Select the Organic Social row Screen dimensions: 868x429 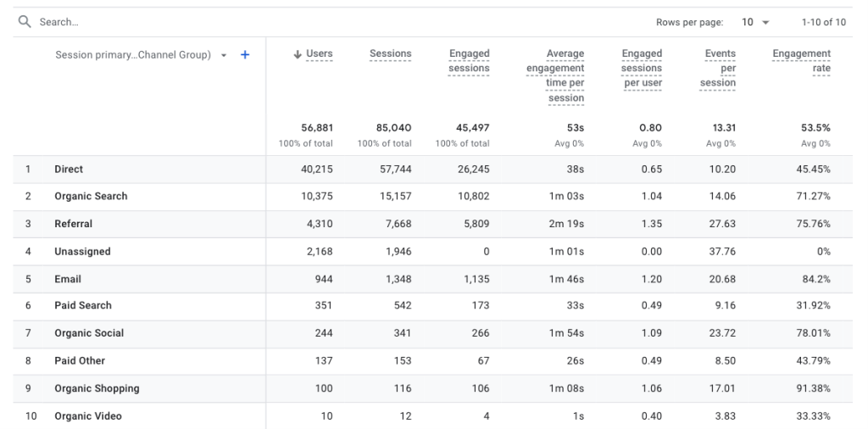[89, 333]
